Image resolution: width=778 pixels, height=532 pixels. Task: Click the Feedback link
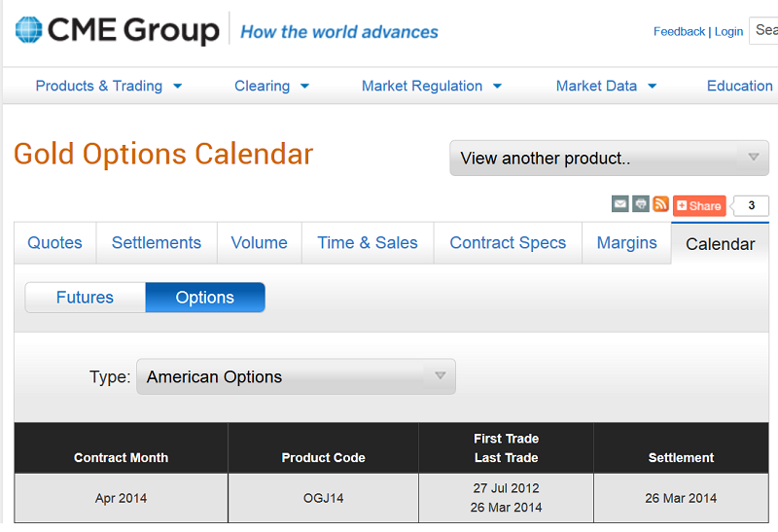[x=679, y=31]
